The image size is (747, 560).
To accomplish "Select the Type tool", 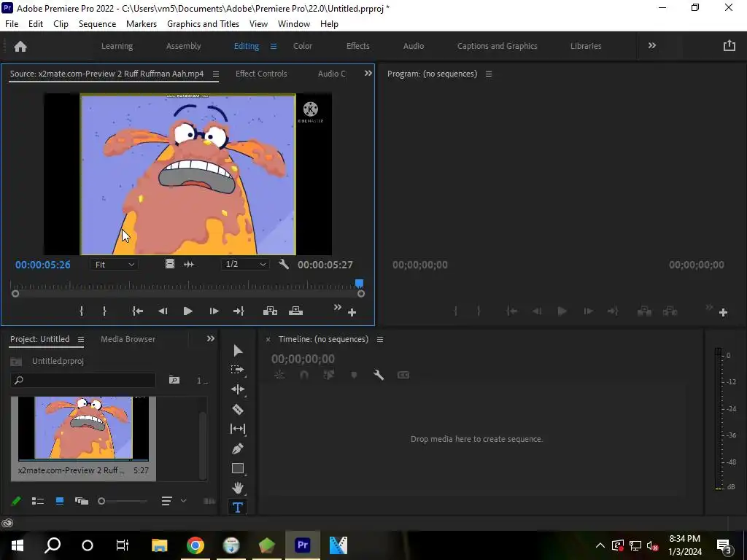I will tap(238, 507).
